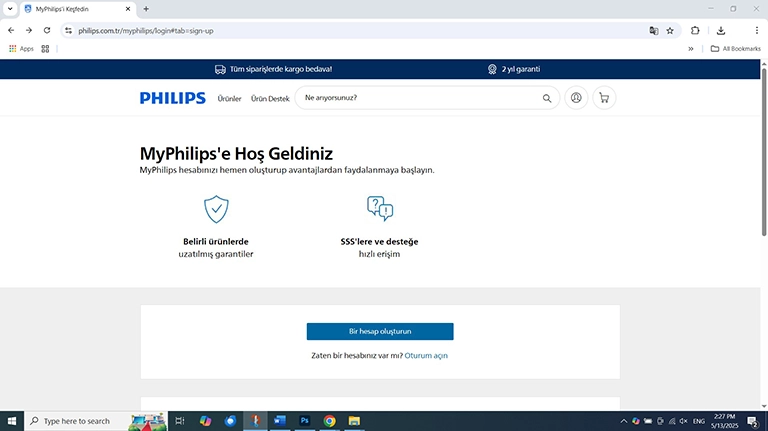Click the shield checkmark warranty icon
The image size is (768, 431).
click(216, 209)
